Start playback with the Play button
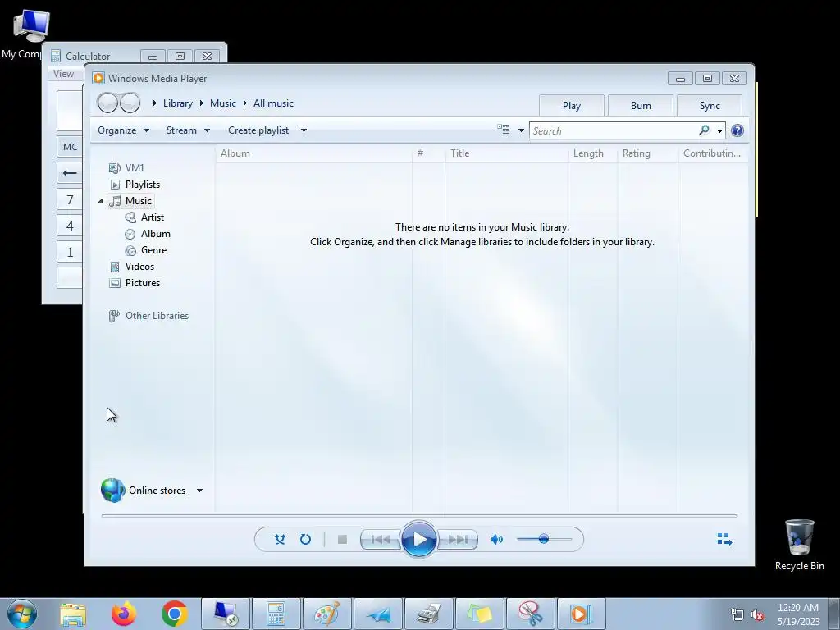 419,540
